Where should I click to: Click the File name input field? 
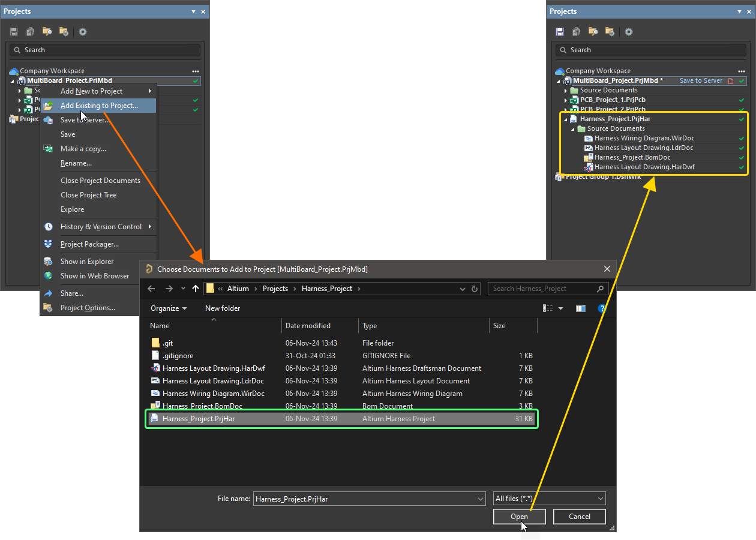(369, 499)
